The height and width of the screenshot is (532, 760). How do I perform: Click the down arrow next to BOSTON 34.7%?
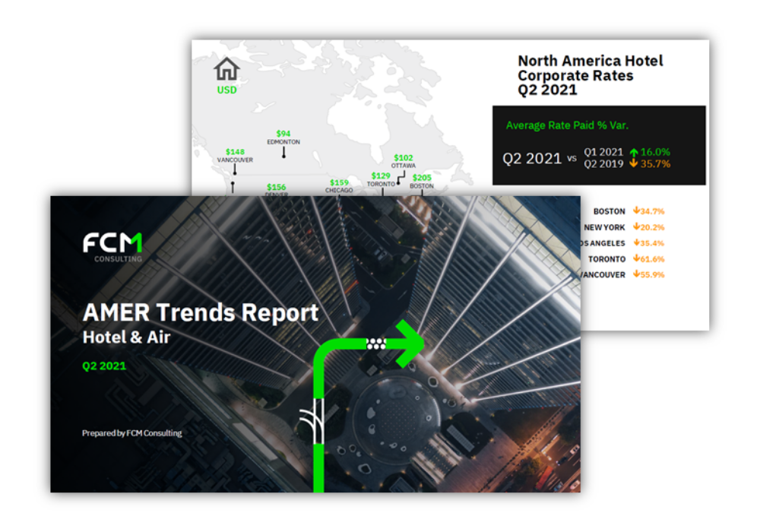(637, 211)
